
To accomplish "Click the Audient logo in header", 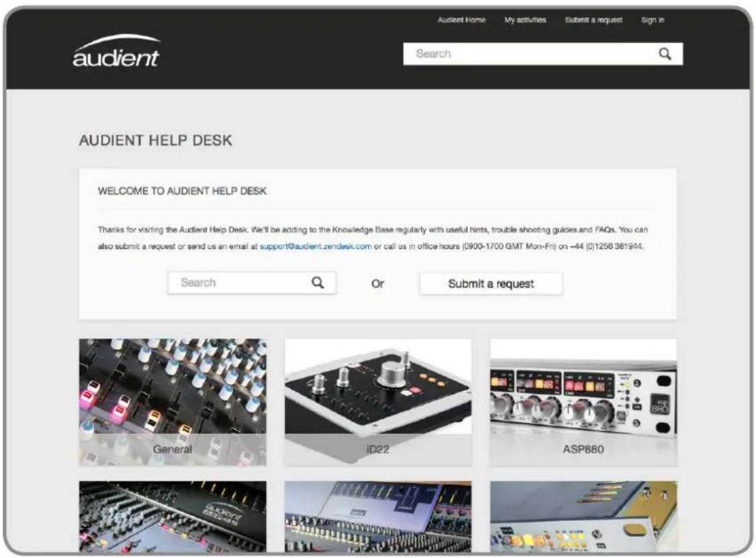I will click(x=116, y=51).
